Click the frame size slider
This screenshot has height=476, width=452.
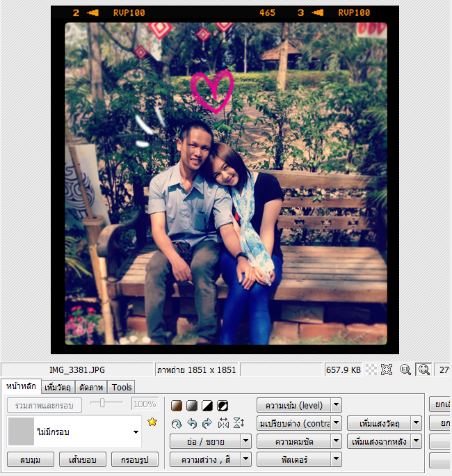[106, 404]
